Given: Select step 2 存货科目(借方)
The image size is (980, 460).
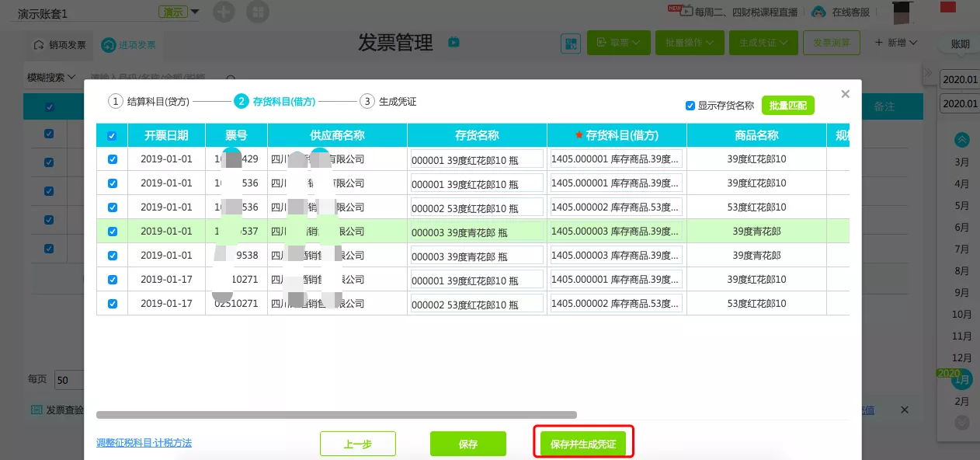Looking at the screenshot, I should click(274, 101).
